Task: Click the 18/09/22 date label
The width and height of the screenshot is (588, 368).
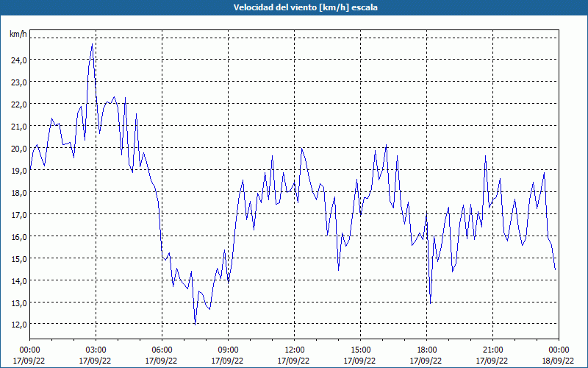Action: (x=558, y=361)
